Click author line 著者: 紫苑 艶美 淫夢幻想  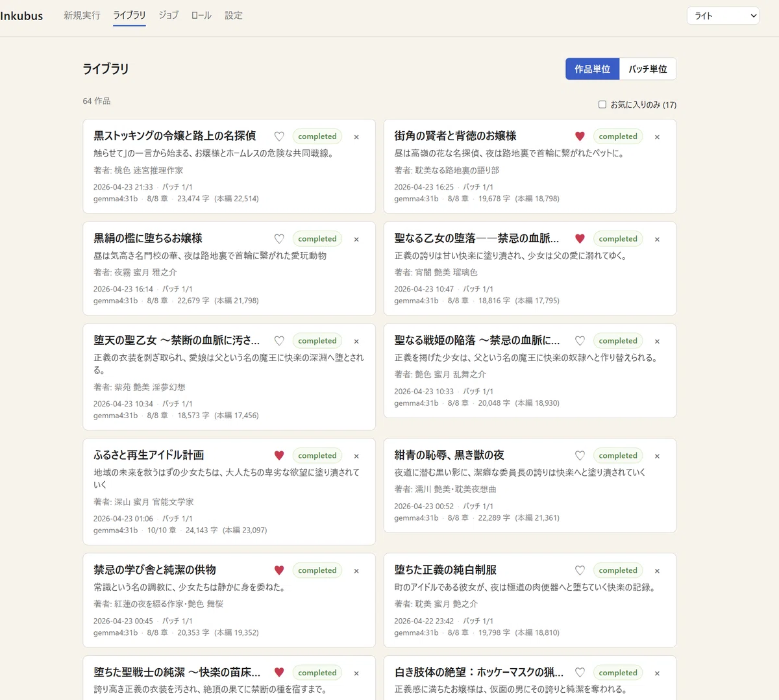pos(140,387)
